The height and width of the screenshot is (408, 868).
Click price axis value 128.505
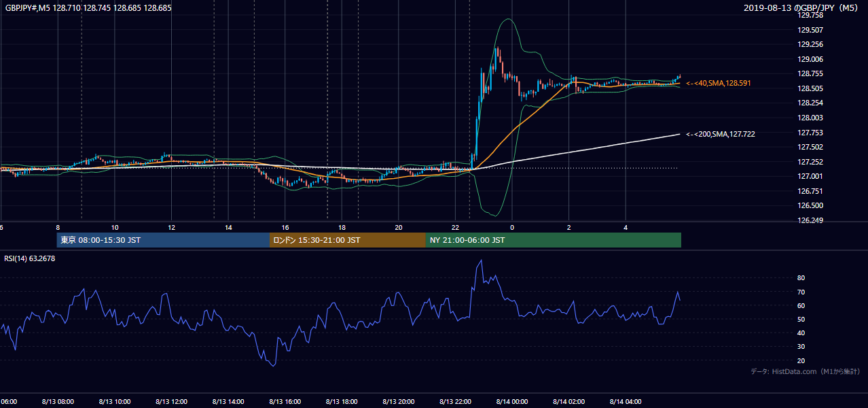click(811, 88)
